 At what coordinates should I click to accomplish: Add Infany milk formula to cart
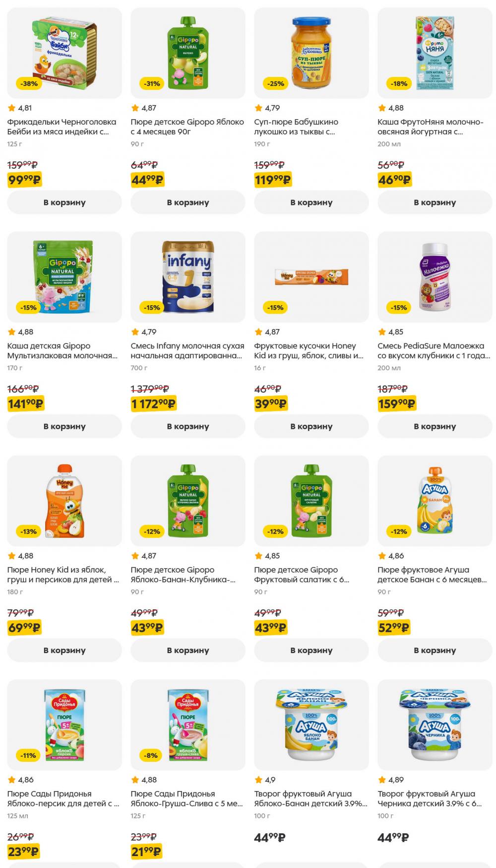click(x=187, y=426)
